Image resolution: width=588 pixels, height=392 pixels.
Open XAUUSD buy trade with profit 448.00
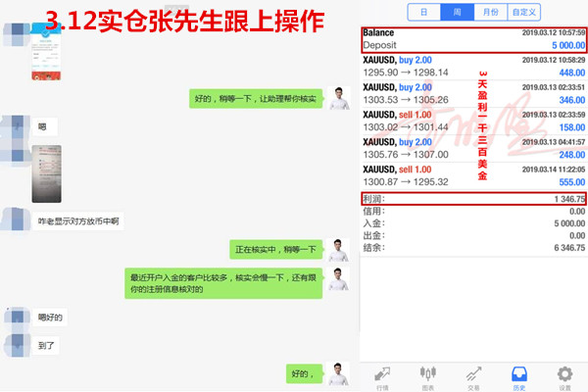pyautogui.click(x=474, y=67)
